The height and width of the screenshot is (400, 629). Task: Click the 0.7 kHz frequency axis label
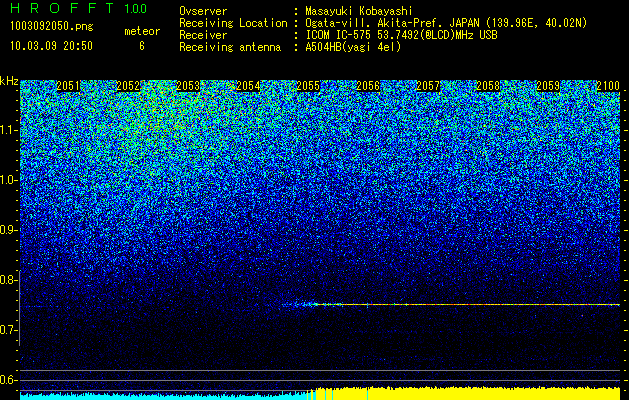pyautogui.click(x=8, y=330)
